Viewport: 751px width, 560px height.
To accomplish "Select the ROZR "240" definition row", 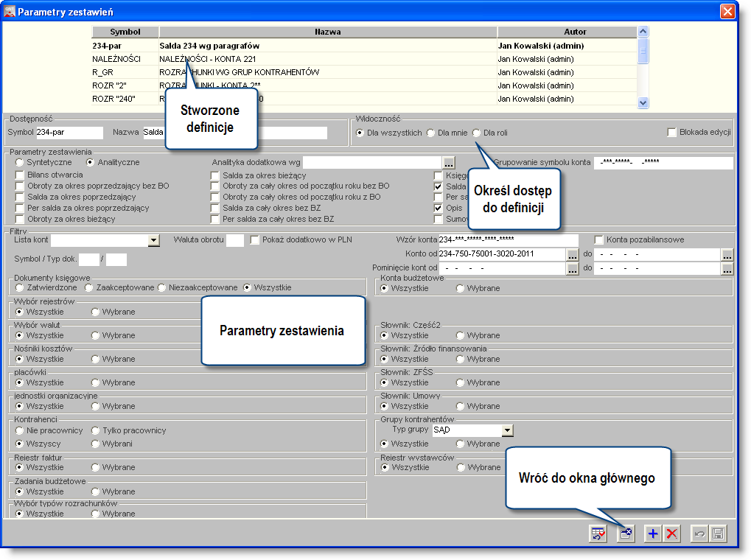I will point(364,99).
